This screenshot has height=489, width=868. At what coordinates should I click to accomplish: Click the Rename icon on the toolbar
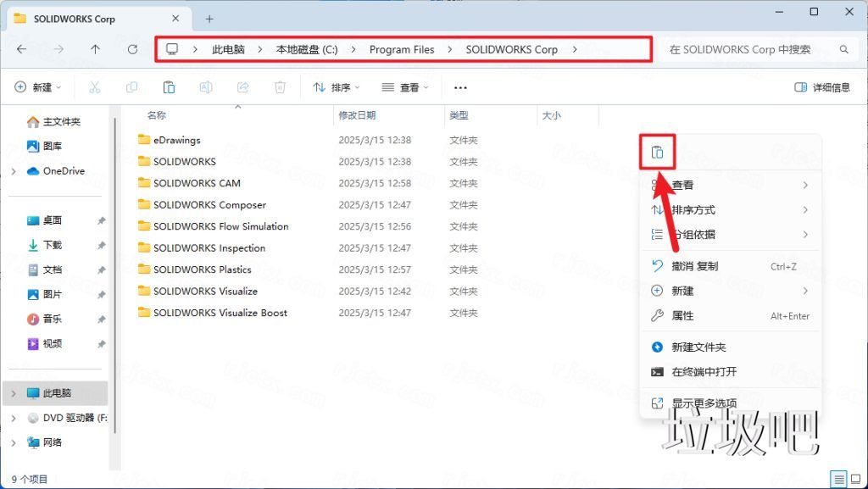point(205,87)
